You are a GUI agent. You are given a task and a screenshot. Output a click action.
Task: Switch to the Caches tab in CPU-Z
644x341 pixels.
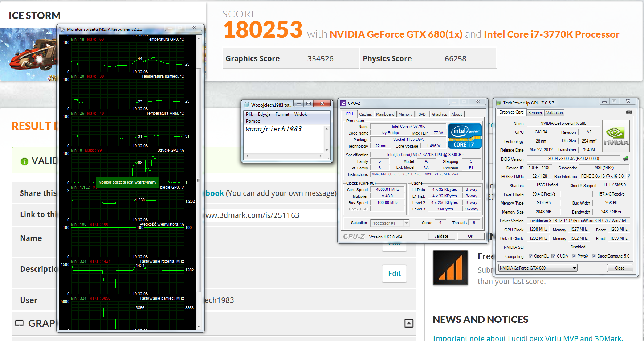click(x=366, y=114)
